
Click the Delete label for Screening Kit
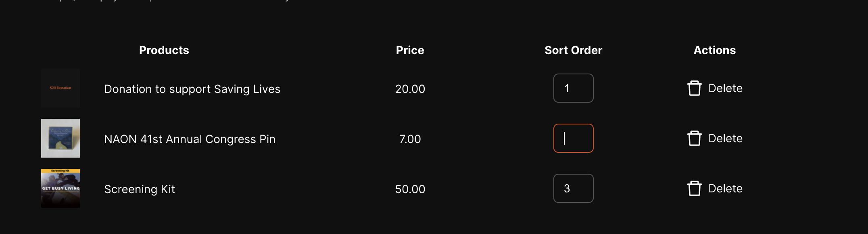725,188
